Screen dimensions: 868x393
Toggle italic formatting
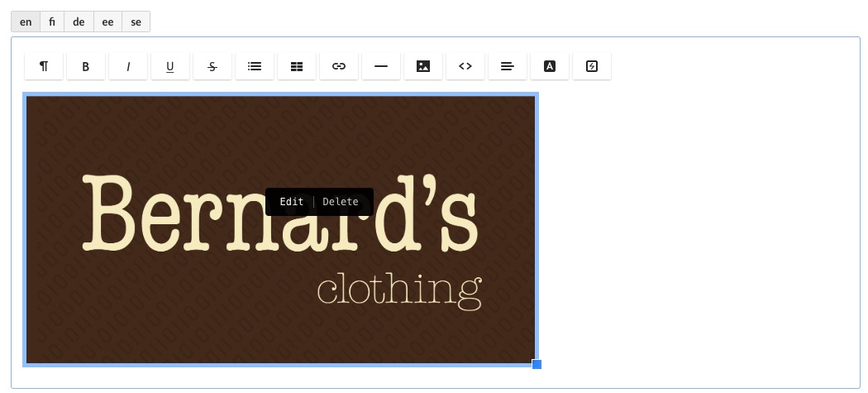[128, 66]
